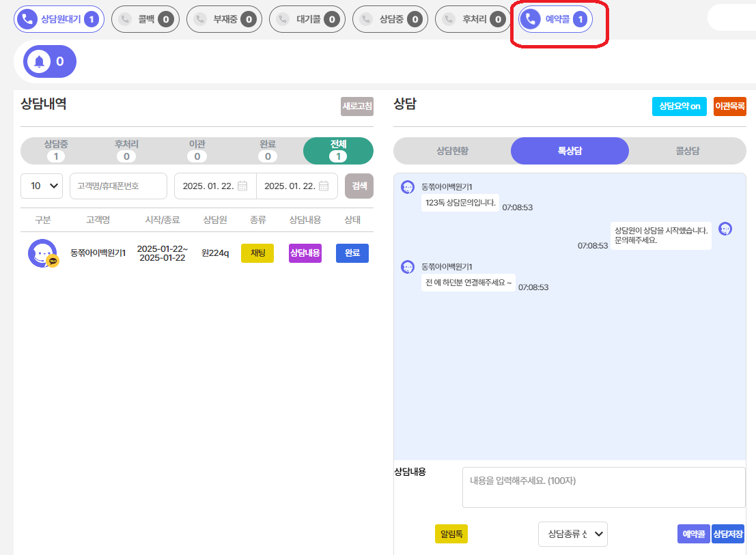Viewport: 756px width, 555px height.
Task: Select the 전체 status filter
Action: [338, 150]
